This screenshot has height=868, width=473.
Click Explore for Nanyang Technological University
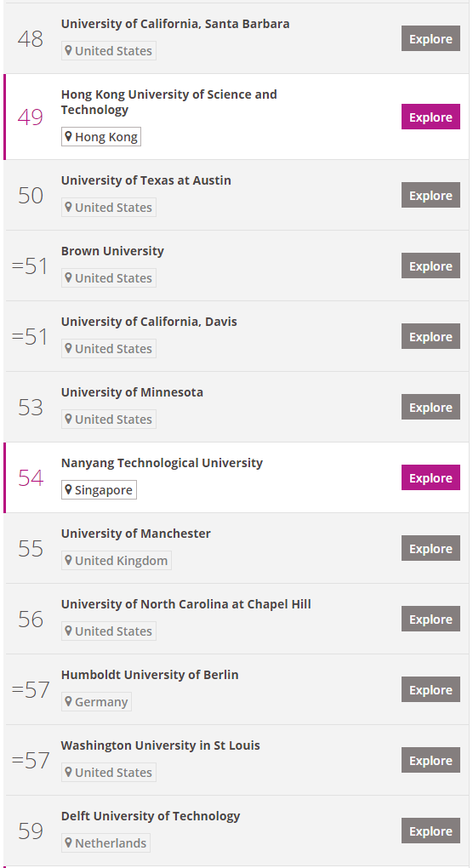tap(430, 477)
